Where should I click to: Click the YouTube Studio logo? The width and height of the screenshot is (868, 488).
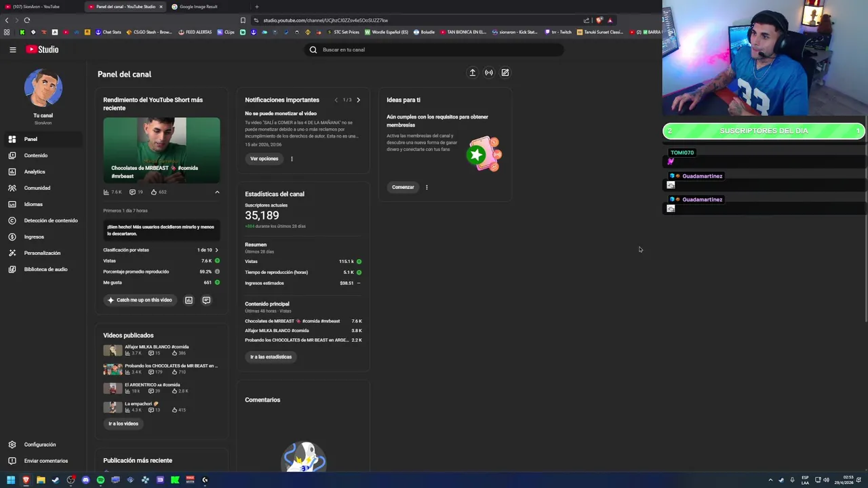click(x=42, y=49)
